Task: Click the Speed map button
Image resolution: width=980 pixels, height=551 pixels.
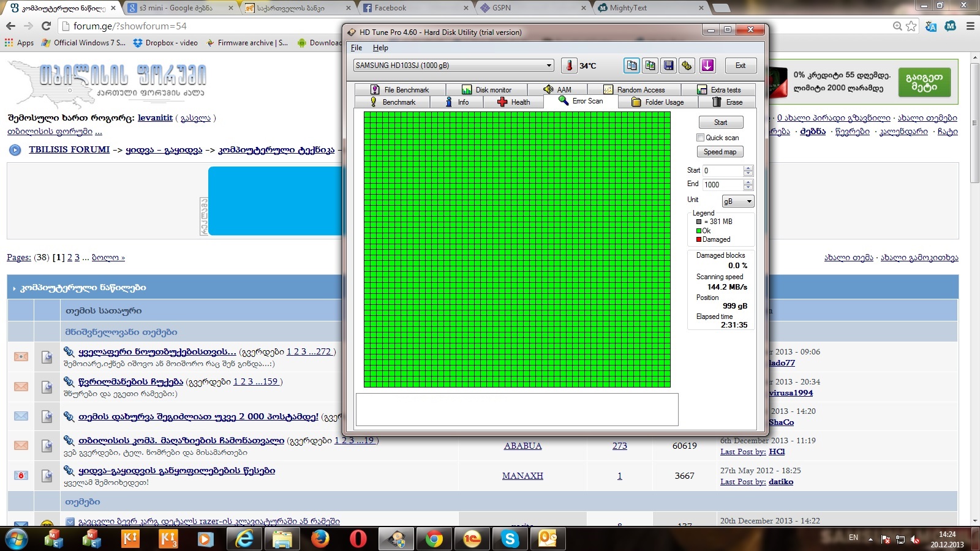Action: pos(720,152)
